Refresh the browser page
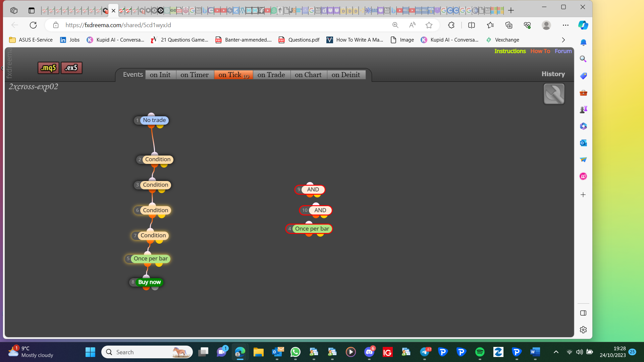The image size is (644, 362). click(33, 25)
